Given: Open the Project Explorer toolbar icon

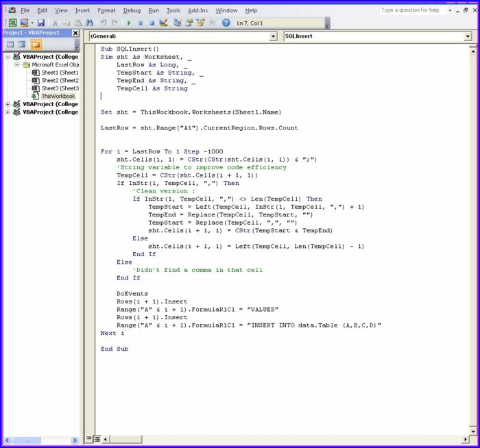Looking at the screenshot, I should (x=178, y=23).
